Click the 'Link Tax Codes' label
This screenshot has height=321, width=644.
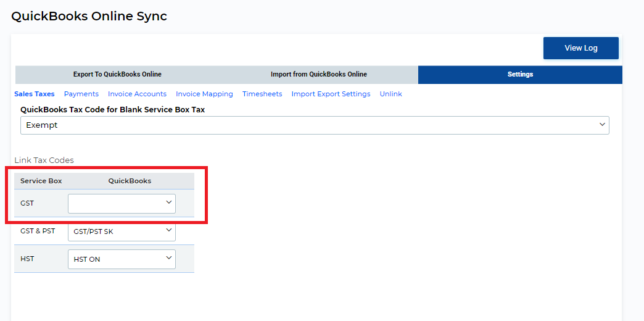[44, 160]
